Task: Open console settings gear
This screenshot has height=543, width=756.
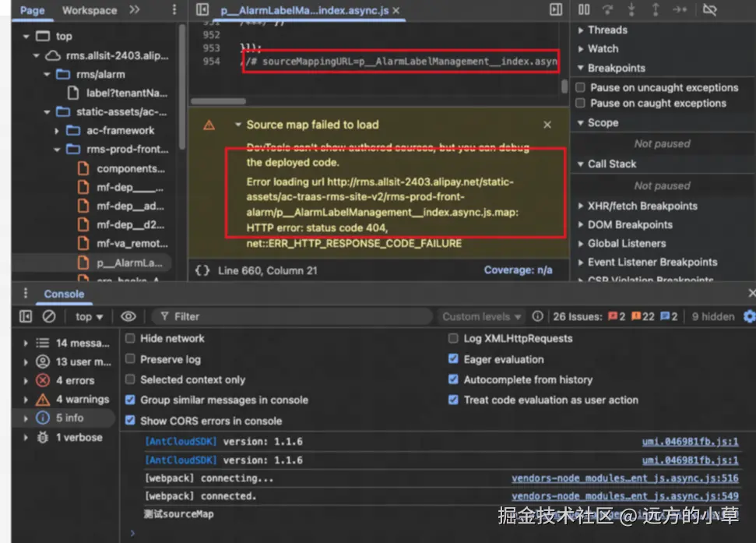Action: (x=749, y=316)
